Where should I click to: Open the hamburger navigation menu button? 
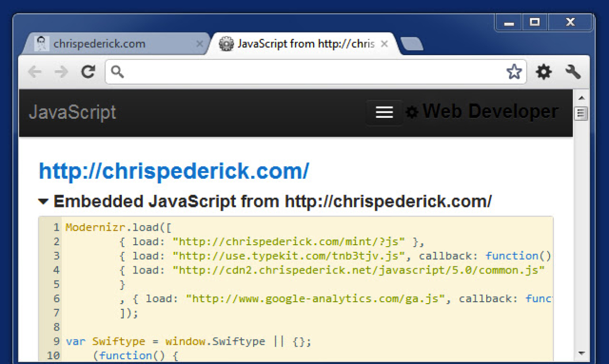[384, 112]
